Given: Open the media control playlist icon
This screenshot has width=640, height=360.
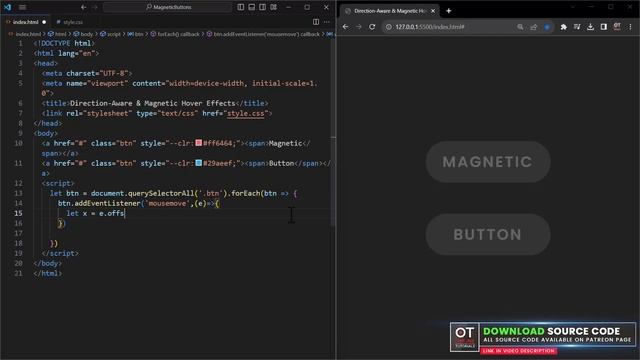Looking at the screenshot, I should 577,27.
